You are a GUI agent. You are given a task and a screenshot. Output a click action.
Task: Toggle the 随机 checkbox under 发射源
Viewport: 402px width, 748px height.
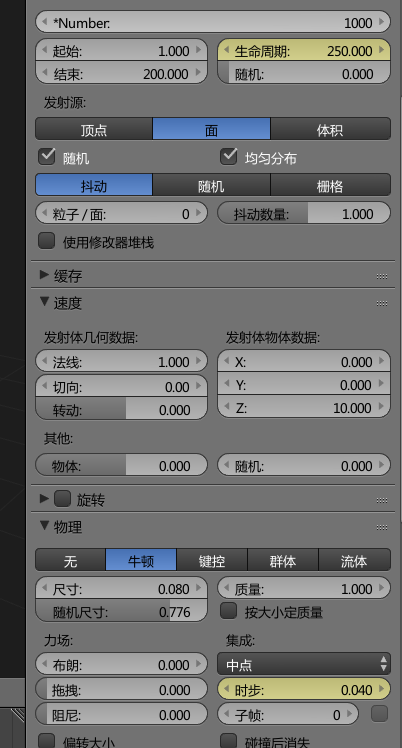[47, 157]
